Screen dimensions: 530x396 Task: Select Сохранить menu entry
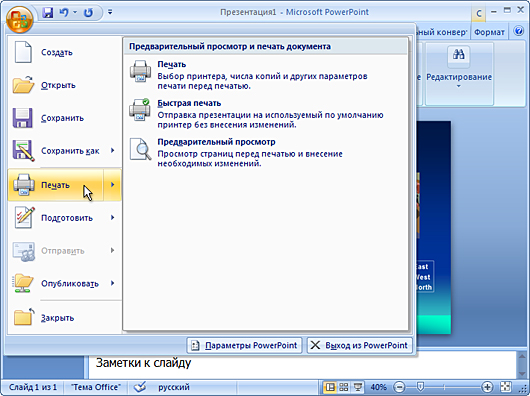pos(64,118)
